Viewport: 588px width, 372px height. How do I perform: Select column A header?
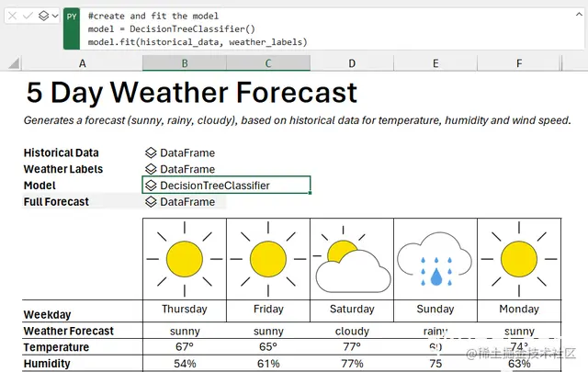82,63
